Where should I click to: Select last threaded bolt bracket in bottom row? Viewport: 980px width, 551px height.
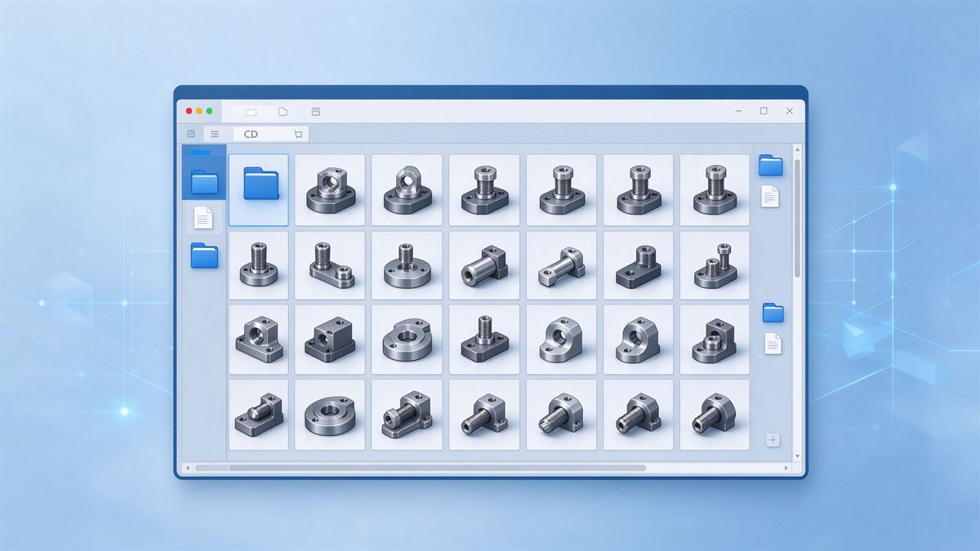(x=715, y=415)
